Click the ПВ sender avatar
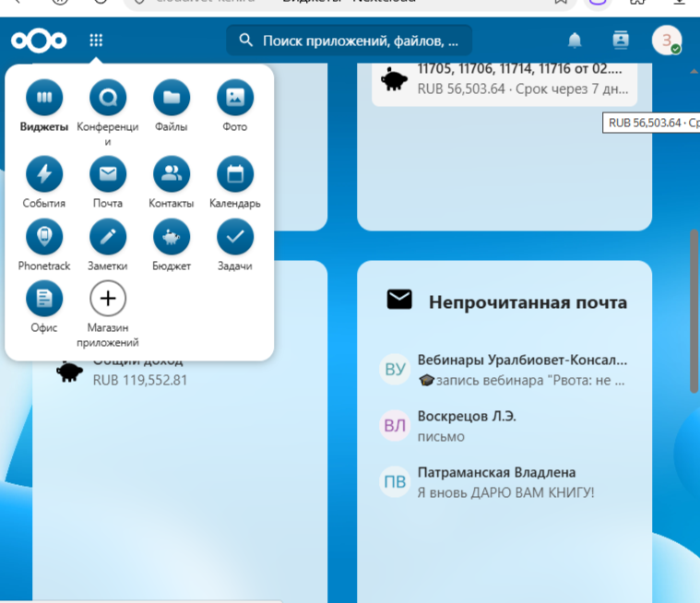700x603 pixels. coord(395,482)
